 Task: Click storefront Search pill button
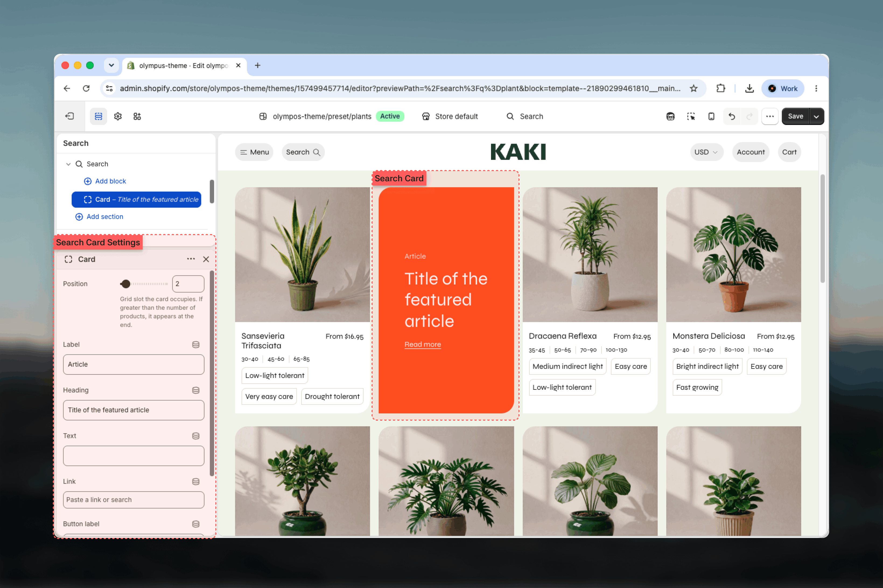303,152
